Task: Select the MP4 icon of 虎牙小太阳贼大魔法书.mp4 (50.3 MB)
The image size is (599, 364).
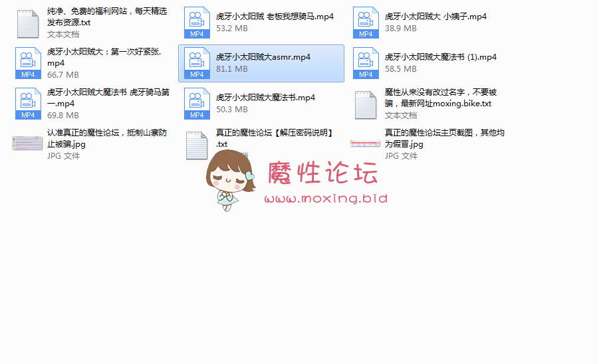Action: 197,104
